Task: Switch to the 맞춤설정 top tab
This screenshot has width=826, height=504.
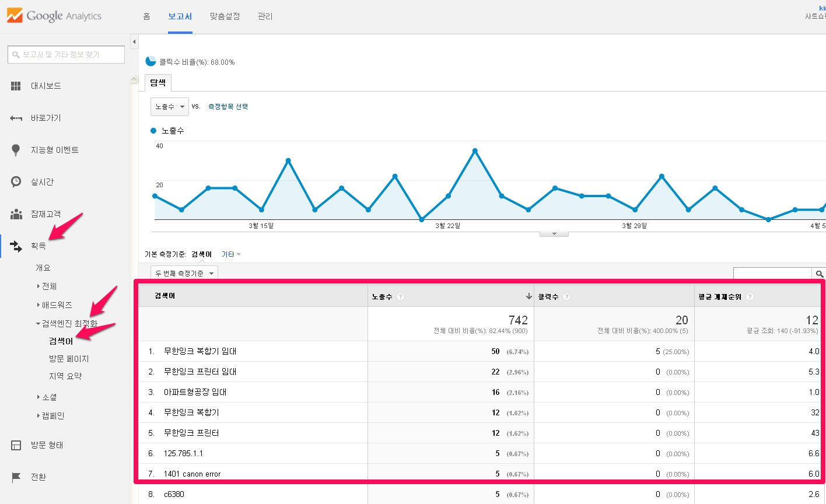Action: (x=225, y=16)
